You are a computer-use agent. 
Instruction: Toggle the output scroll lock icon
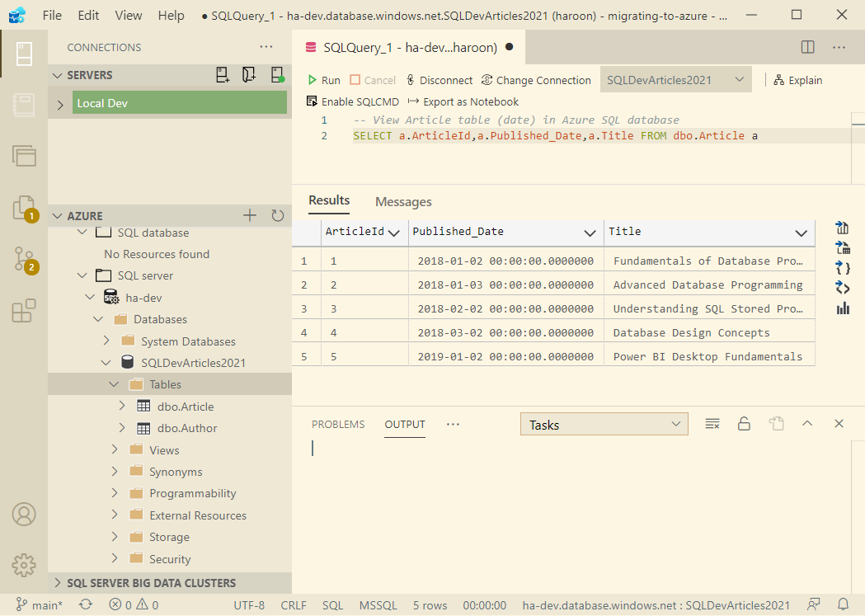(744, 424)
